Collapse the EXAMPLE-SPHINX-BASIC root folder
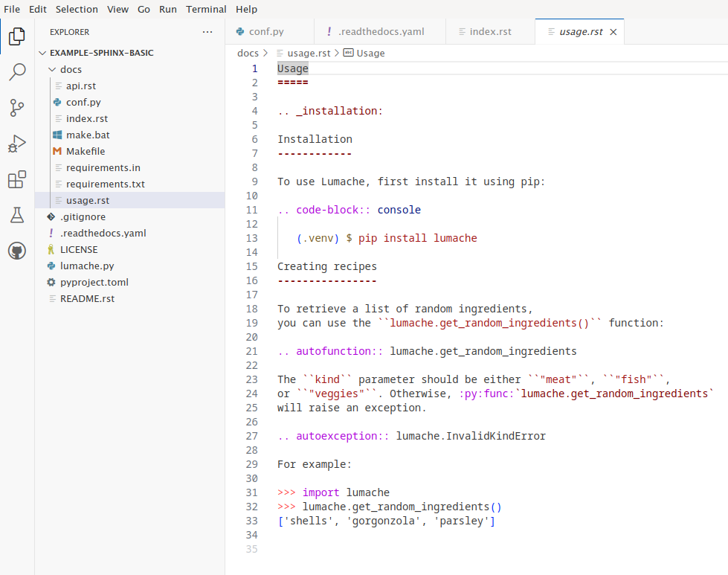728x575 pixels. tap(42, 53)
